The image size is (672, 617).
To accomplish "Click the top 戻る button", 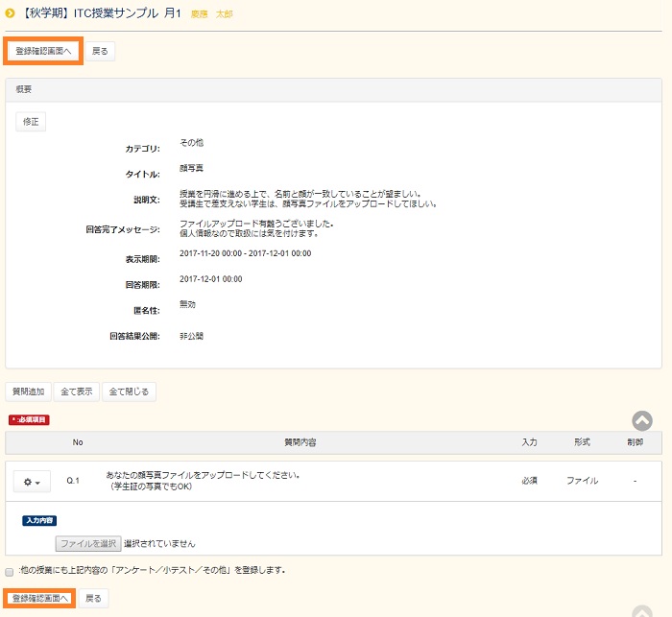I will pyautogui.click(x=101, y=51).
